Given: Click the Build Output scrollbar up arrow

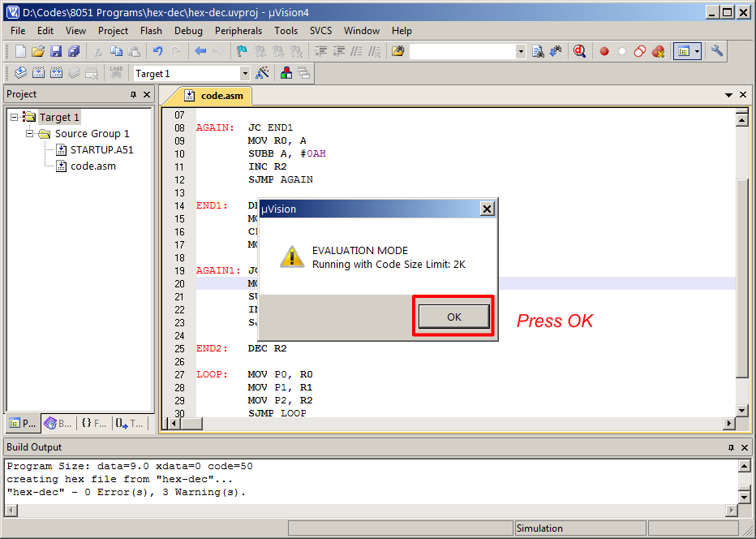Looking at the screenshot, I should 744,467.
